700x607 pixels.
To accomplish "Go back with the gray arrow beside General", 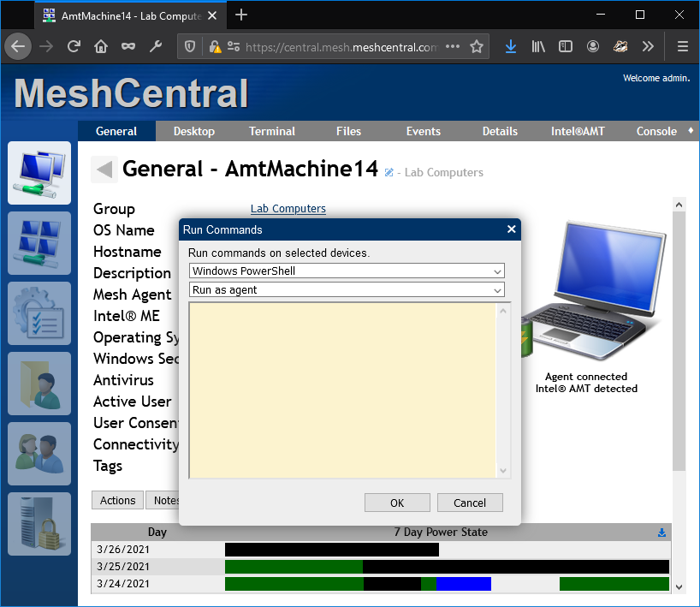I will click(x=104, y=170).
